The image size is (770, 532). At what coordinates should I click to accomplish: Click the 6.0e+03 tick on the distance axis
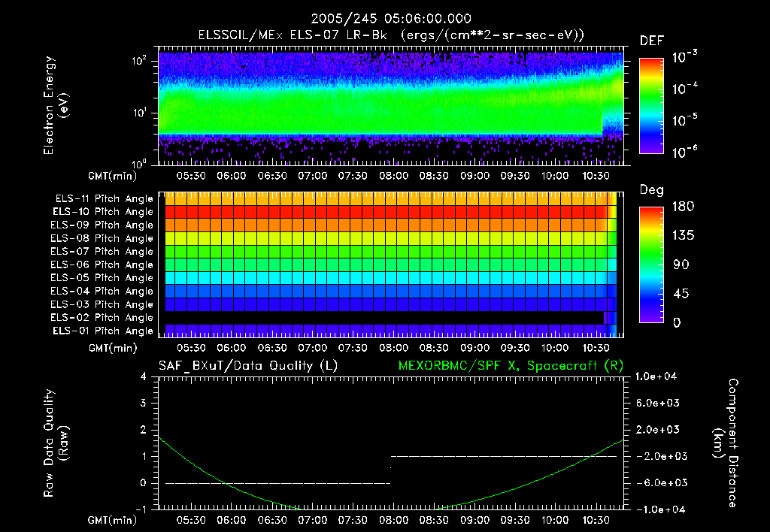coord(657,403)
